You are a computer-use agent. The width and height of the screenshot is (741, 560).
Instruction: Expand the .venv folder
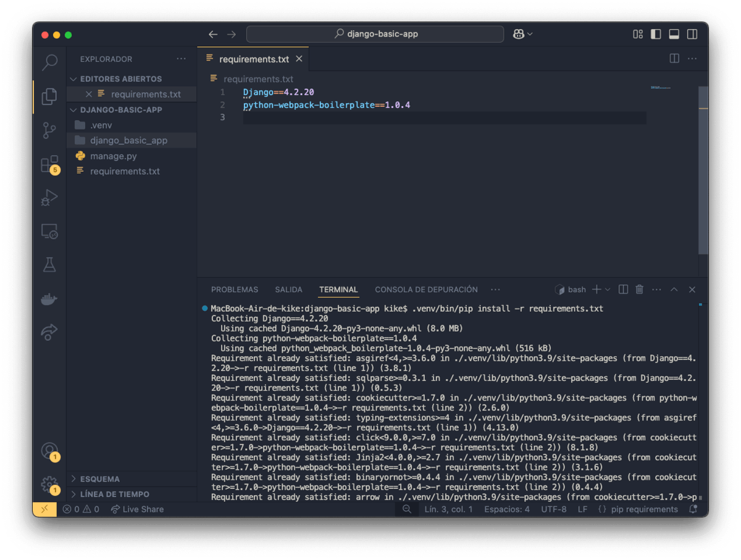pos(132,125)
